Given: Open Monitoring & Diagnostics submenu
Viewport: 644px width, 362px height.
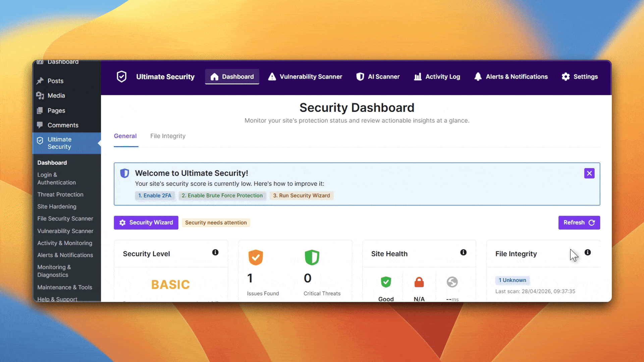Looking at the screenshot, I should [54, 271].
